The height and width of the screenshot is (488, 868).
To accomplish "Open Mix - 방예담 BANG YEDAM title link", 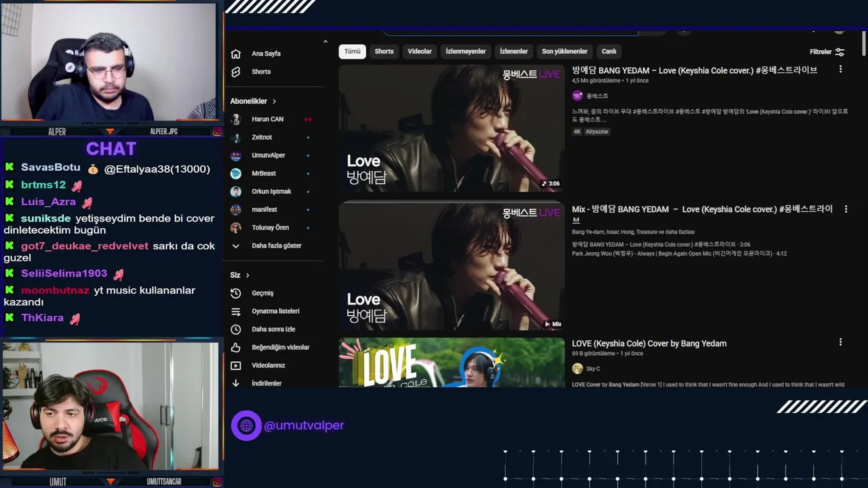I will [702, 214].
